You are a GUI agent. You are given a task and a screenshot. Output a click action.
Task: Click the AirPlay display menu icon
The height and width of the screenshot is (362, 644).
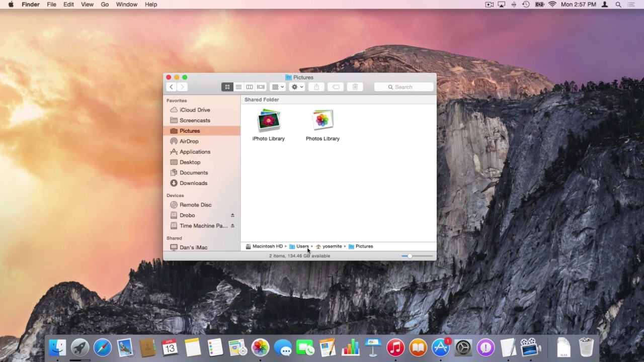tap(501, 5)
